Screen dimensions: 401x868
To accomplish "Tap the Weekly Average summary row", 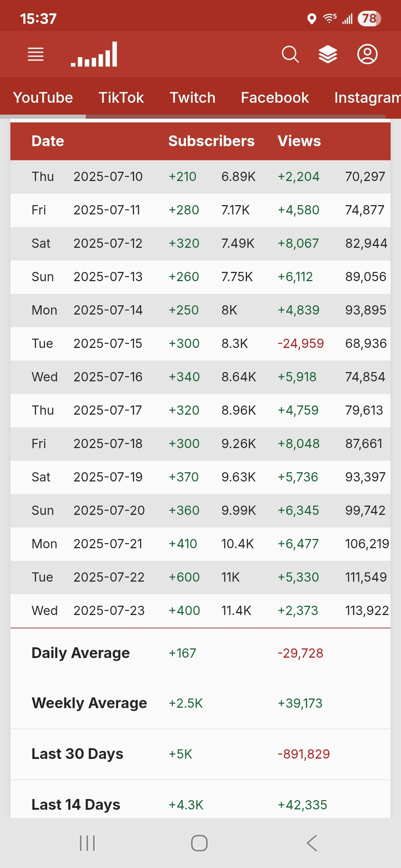I will point(200,703).
